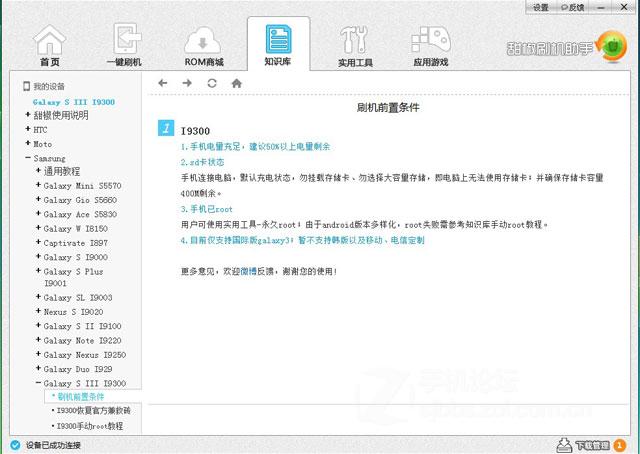Expand the Galaxy Note I9220 node
Viewport: 640px width, 454px height.
38,340
